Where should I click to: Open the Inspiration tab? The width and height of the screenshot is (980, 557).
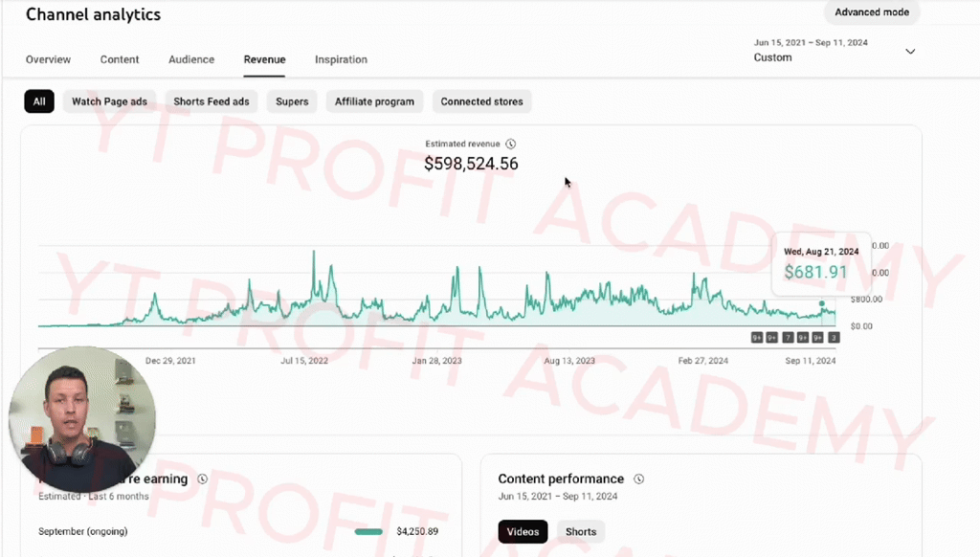tap(342, 59)
